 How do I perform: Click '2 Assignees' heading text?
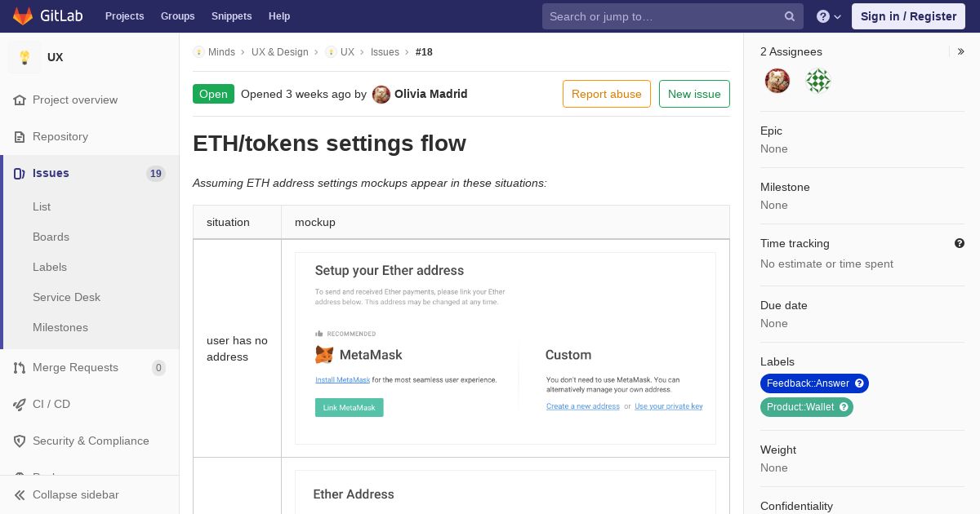pos(791,51)
